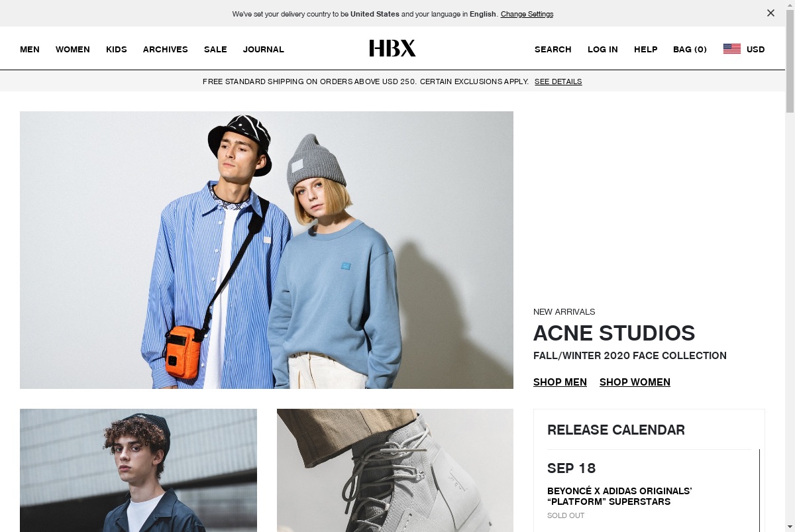The width and height of the screenshot is (795, 532).
Task: Open the HELP page
Action: click(x=646, y=50)
